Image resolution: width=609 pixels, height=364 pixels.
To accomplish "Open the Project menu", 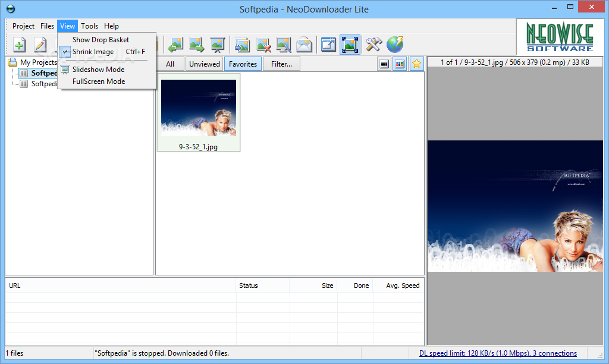I will (23, 26).
